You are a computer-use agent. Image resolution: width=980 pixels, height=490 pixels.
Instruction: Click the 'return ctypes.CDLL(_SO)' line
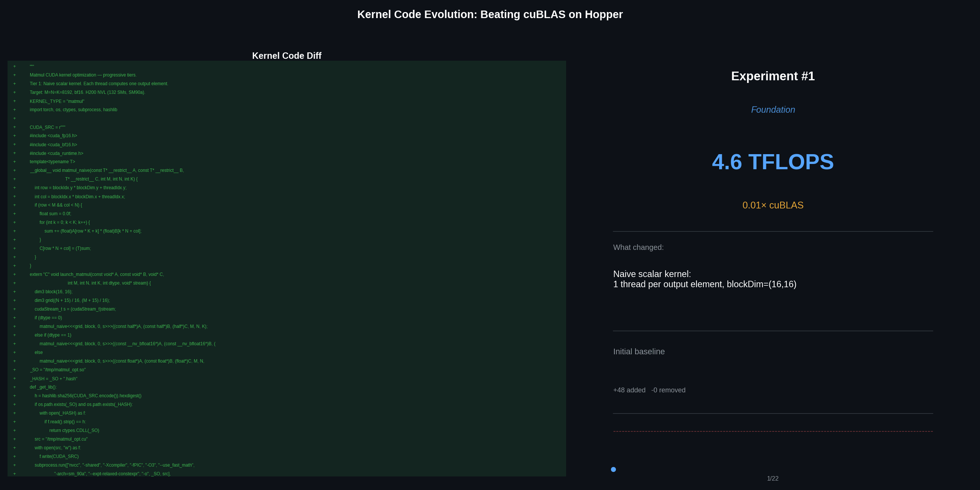[74, 431]
